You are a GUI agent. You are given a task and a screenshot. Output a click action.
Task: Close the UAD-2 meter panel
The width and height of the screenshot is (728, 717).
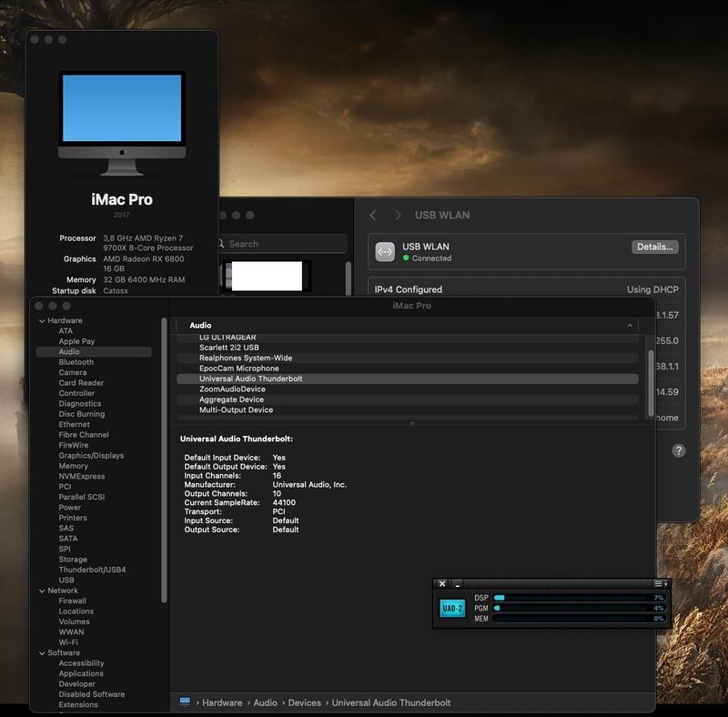pos(442,583)
